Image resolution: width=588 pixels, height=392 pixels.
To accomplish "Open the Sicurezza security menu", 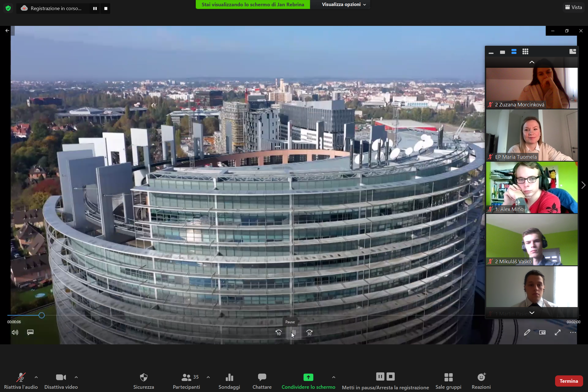I will [x=143, y=381].
